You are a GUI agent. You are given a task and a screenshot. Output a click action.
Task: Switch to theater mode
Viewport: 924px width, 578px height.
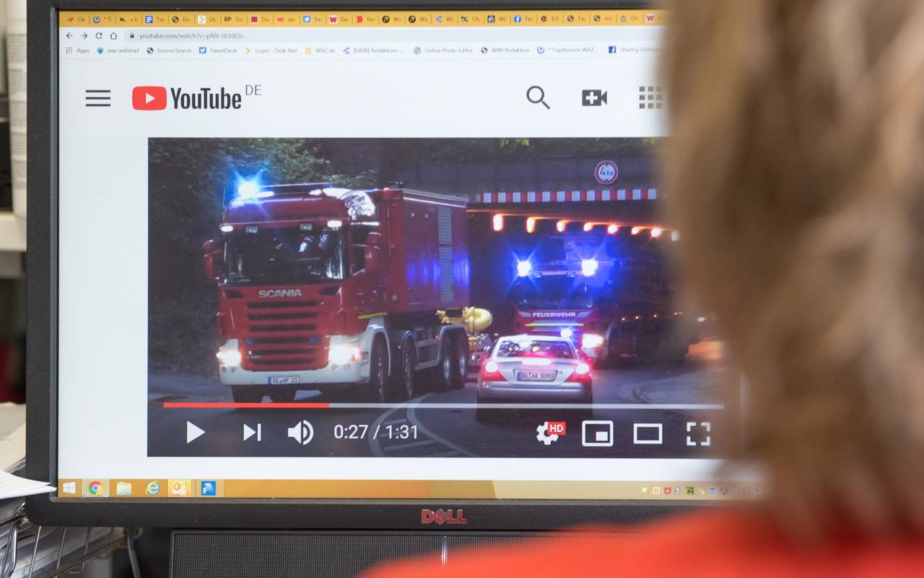point(648,433)
